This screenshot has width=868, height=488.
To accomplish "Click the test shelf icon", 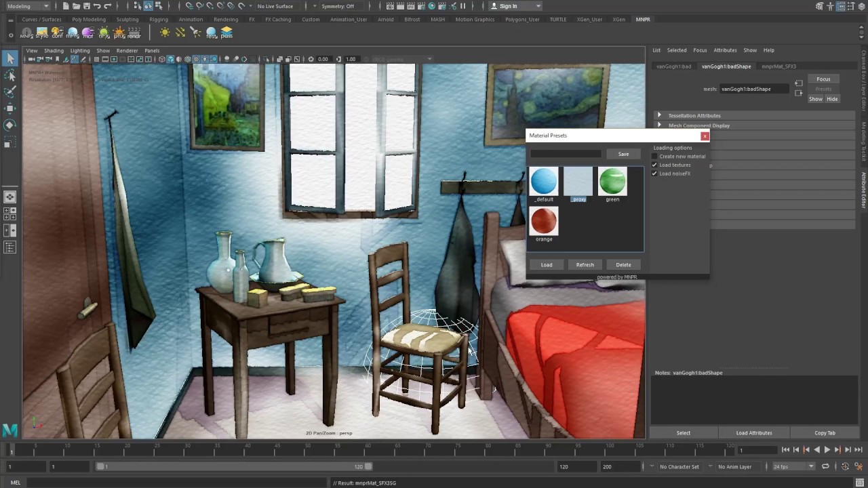I will coord(211,33).
